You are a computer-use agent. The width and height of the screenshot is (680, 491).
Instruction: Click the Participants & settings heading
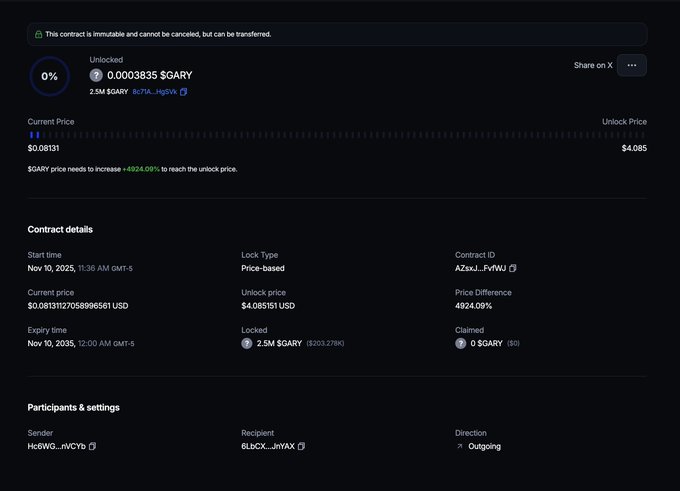point(74,408)
